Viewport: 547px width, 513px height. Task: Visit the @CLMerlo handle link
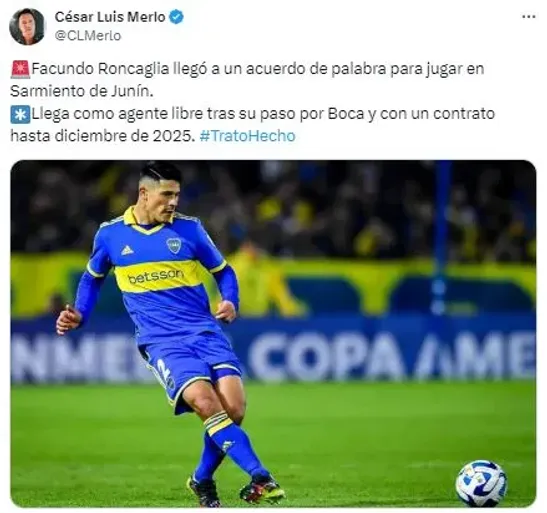88,36
